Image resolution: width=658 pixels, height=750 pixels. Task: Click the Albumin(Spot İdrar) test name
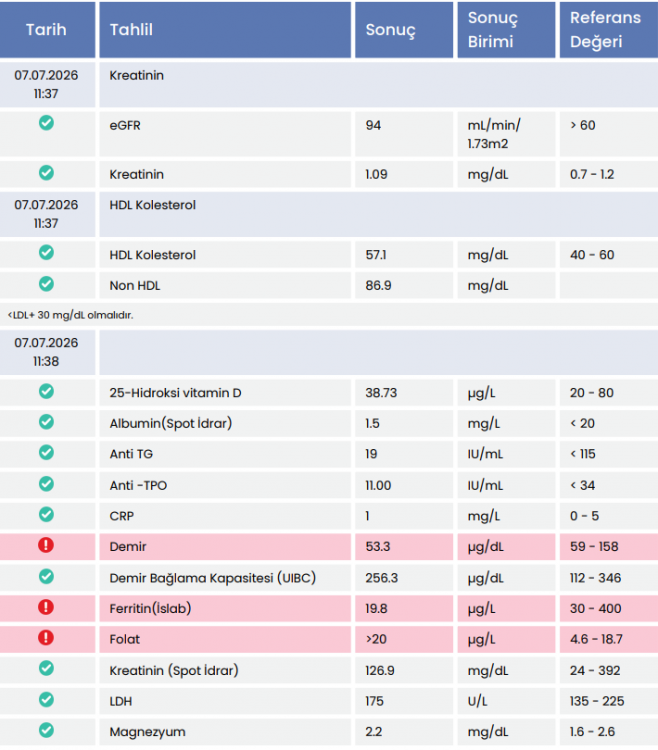(x=171, y=423)
